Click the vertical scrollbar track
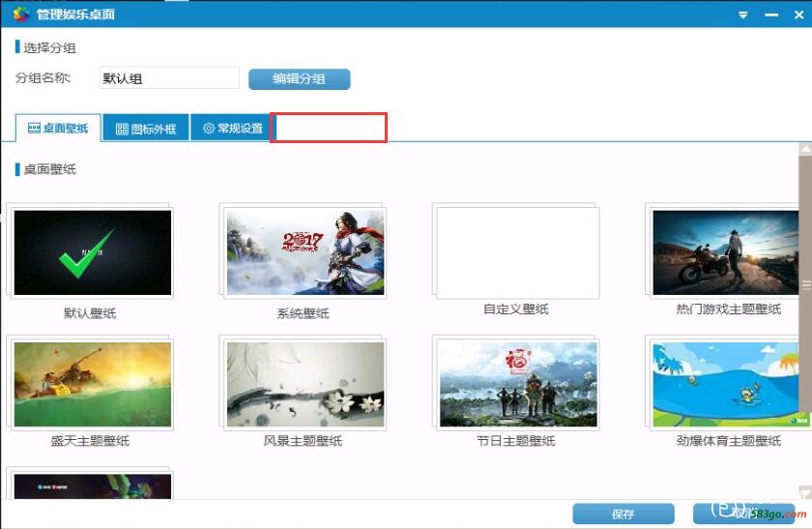This screenshot has height=529, width=812. point(805,321)
